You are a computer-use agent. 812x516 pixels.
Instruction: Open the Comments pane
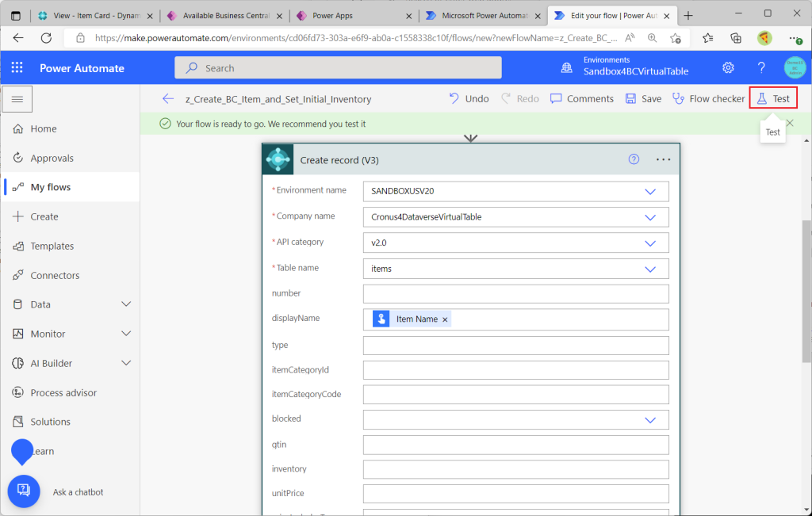582,99
